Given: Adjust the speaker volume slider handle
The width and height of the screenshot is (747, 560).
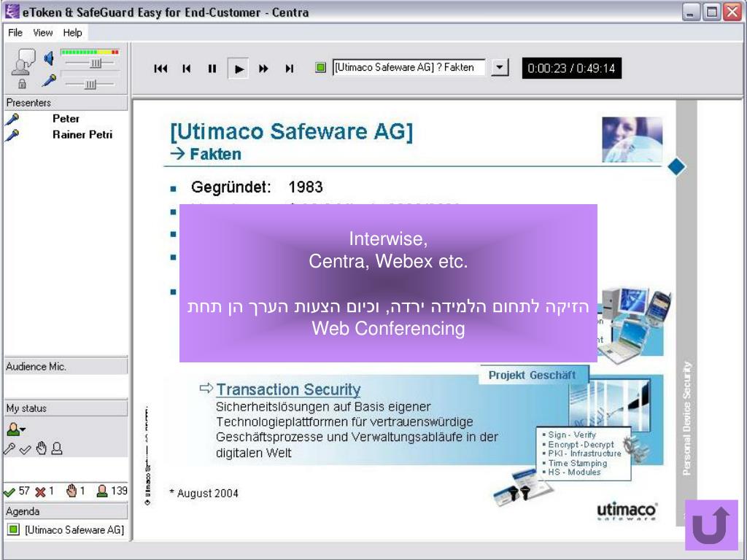Looking at the screenshot, I should coord(96,63).
